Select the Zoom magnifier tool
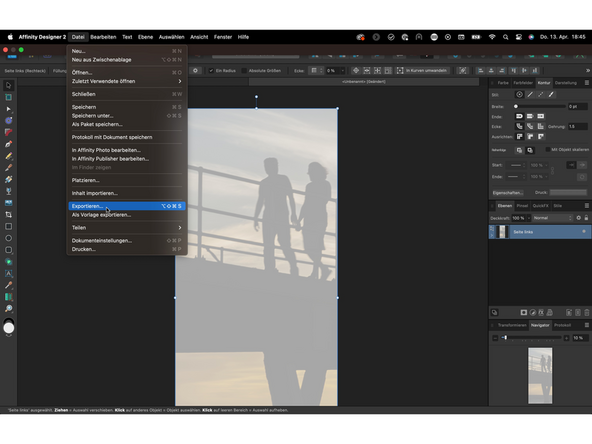This screenshot has height=444, width=592. (8, 308)
